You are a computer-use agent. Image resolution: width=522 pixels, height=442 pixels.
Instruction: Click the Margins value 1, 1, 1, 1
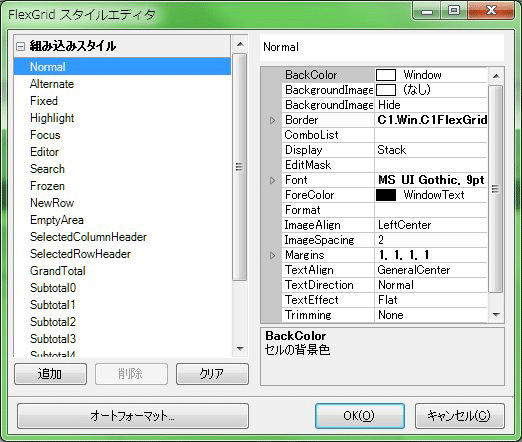click(431, 255)
